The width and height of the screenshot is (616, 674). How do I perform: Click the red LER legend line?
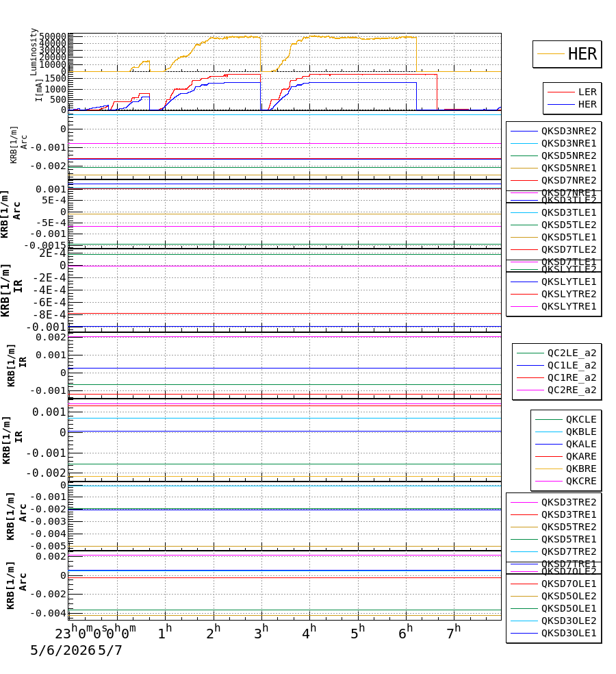[x=561, y=92]
